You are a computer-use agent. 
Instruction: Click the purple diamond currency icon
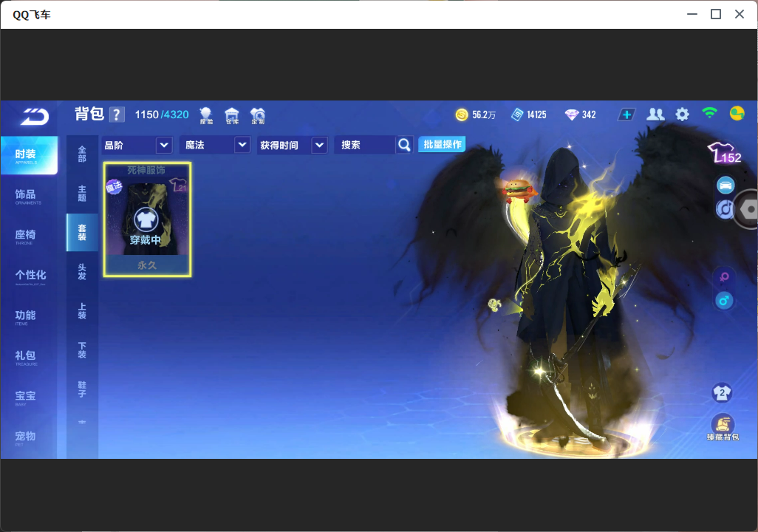tap(572, 115)
